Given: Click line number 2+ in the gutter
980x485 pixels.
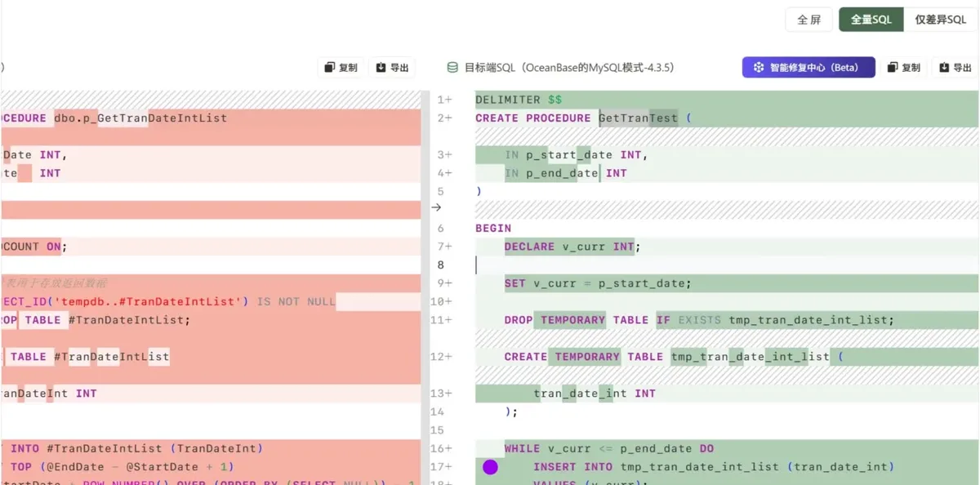Looking at the screenshot, I should click(444, 118).
